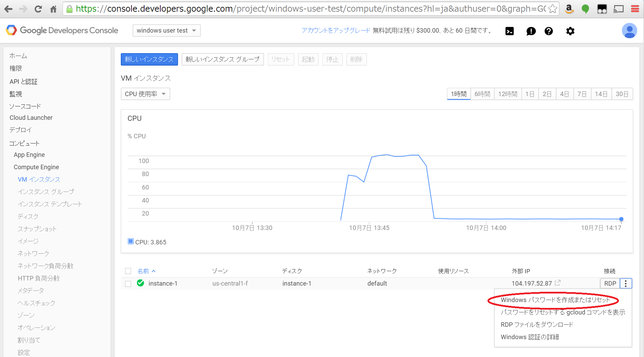Click the 停止 button
644x357 pixels.
(x=332, y=59)
